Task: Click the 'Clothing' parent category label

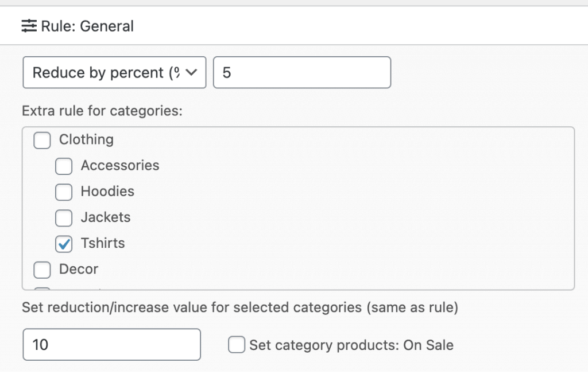Action: click(x=86, y=139)
